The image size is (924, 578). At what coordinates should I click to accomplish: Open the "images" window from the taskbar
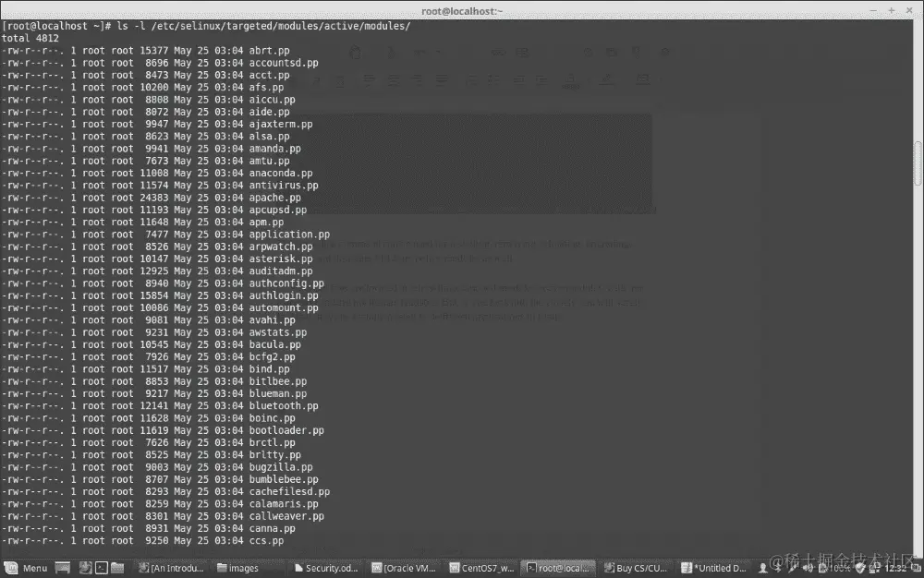(x=248, y=568)
